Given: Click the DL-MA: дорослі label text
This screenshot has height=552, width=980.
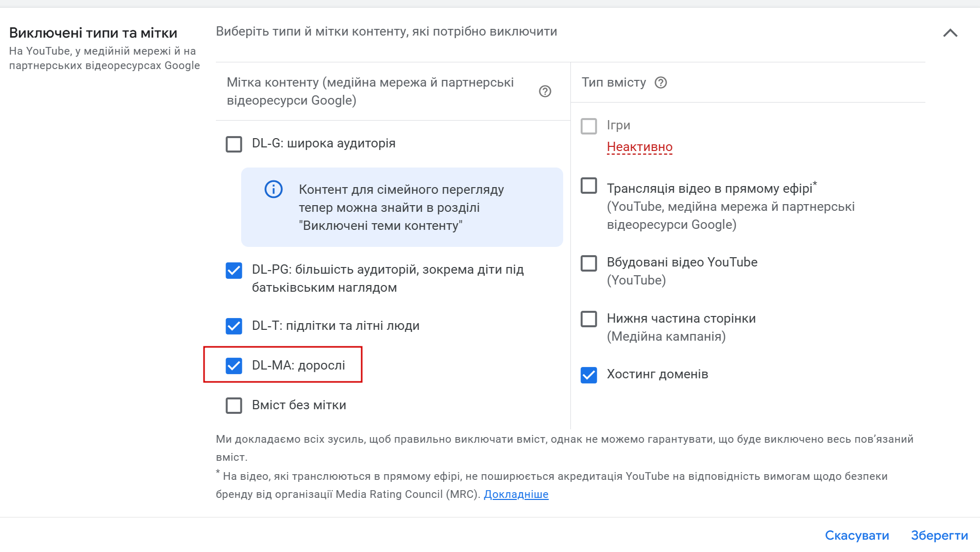Looking at the screenshot, I should 298,365.
